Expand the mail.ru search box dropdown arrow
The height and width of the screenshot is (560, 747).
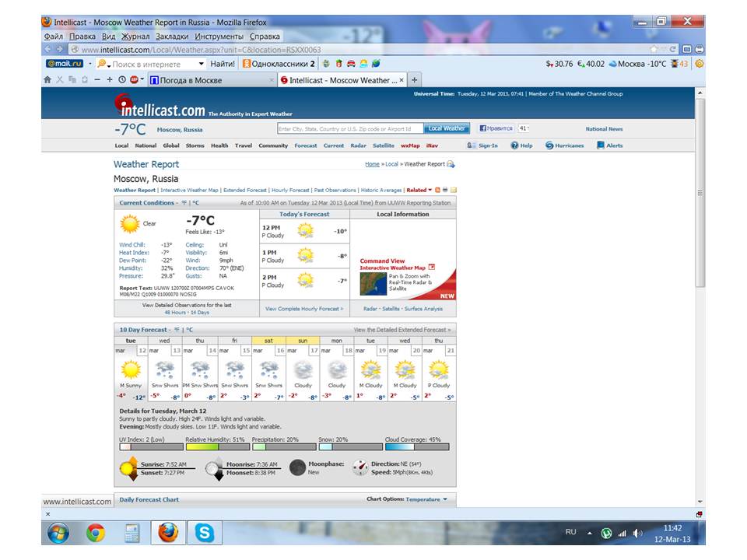pyautogui.click(x=202, y=64)
